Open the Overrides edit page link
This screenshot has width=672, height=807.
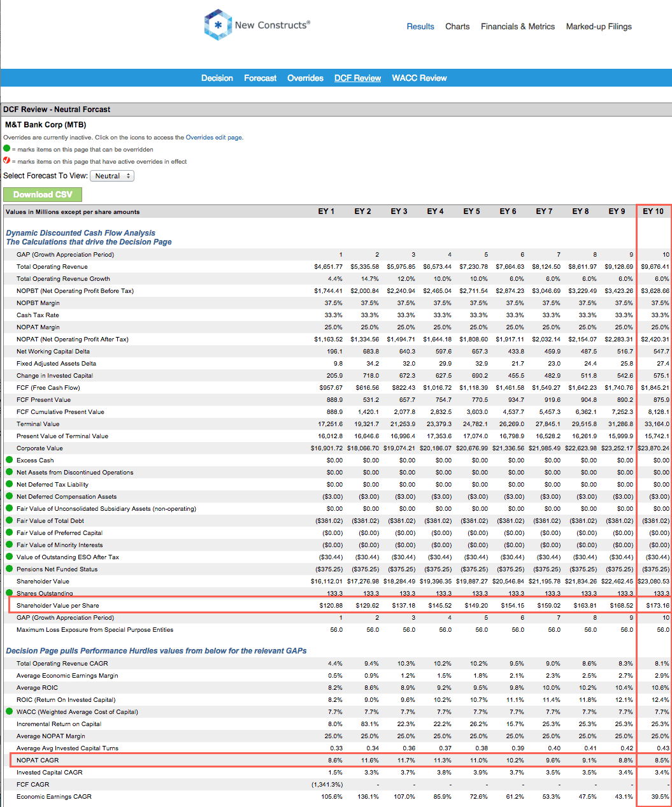click(213, 137)
